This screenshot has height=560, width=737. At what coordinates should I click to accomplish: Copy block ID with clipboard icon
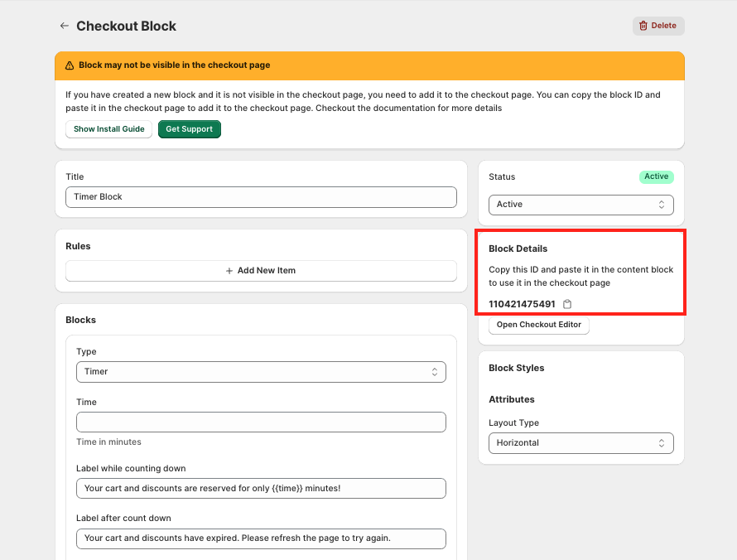[x=567, y=304]
